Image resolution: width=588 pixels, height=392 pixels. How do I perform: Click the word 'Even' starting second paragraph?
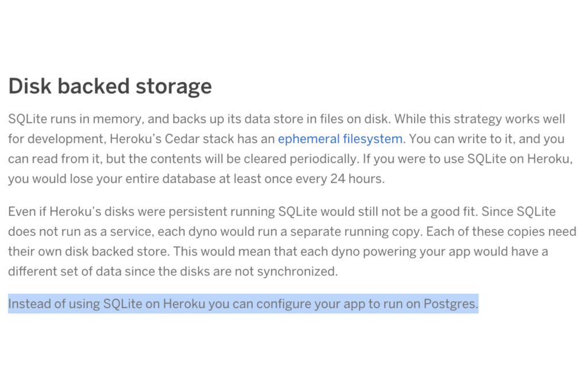coord(22,212)
